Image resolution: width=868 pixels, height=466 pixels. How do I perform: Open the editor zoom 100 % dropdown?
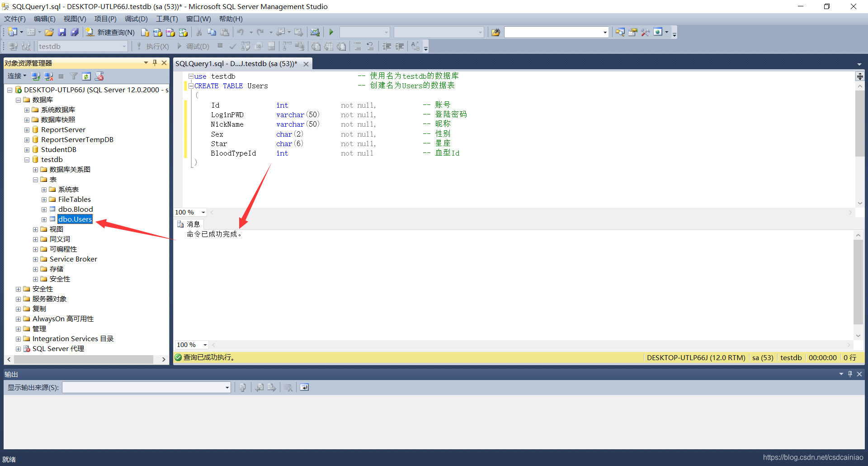click(203, 212)
